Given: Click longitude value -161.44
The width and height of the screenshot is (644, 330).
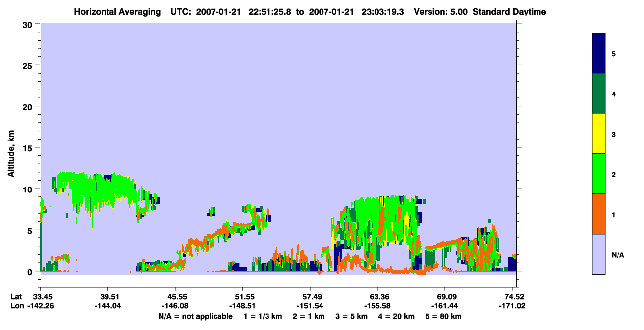Looking at the screenshot, I should (x=445, y=306).
